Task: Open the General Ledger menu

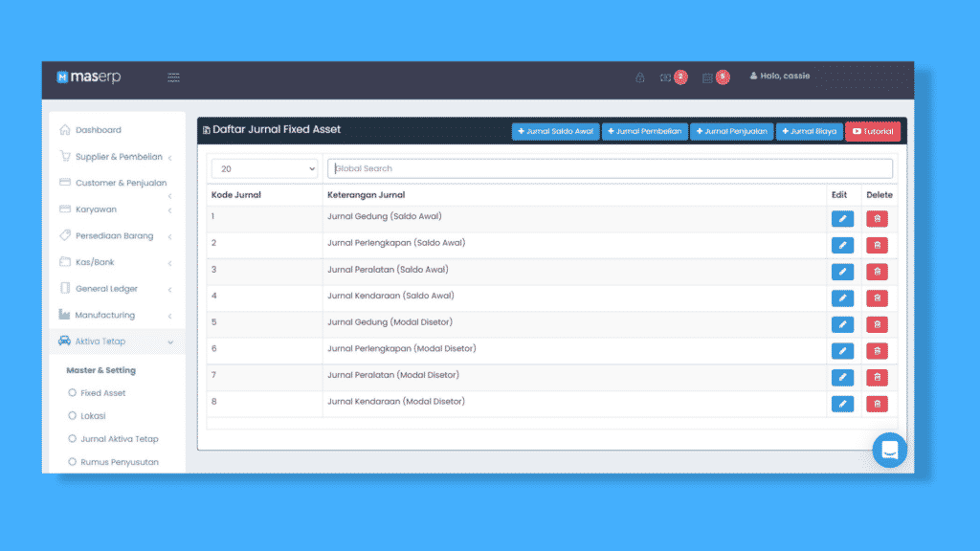Action: (106, 289)
